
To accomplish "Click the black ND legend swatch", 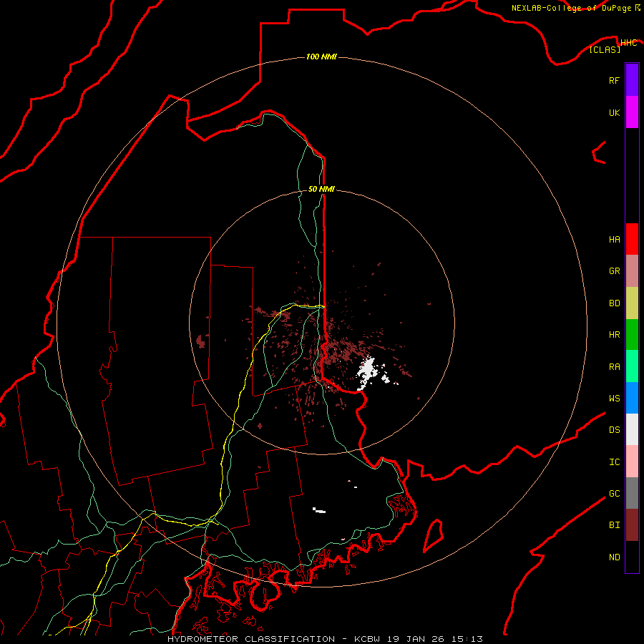I will pos(632,557).
